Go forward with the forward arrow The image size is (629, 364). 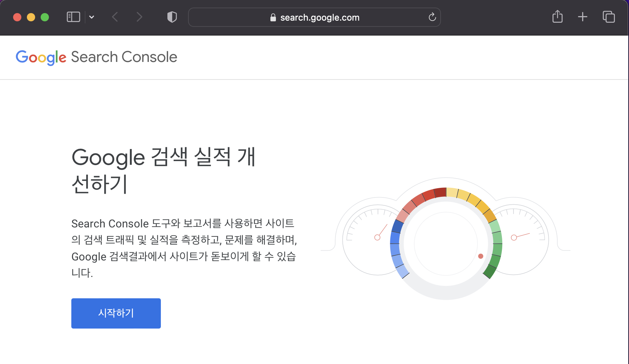(139, 17)
